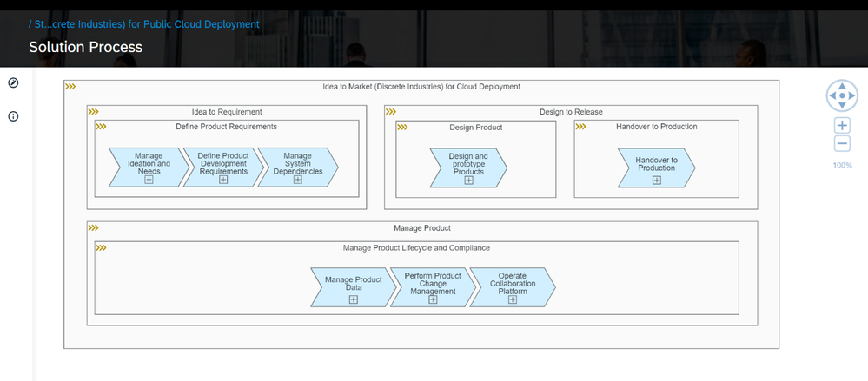Expand Operate Collaboration Platform plus box

click(513, 299)
